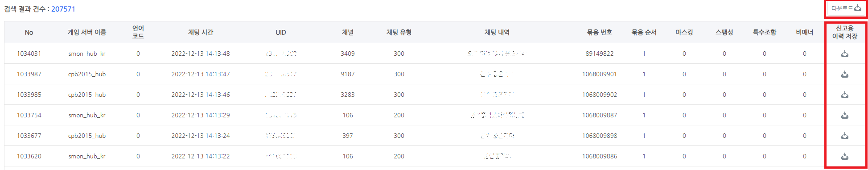Select the 게임 서버 이름 column header
Screen dimensions: 868x170
tap(87, 33)
